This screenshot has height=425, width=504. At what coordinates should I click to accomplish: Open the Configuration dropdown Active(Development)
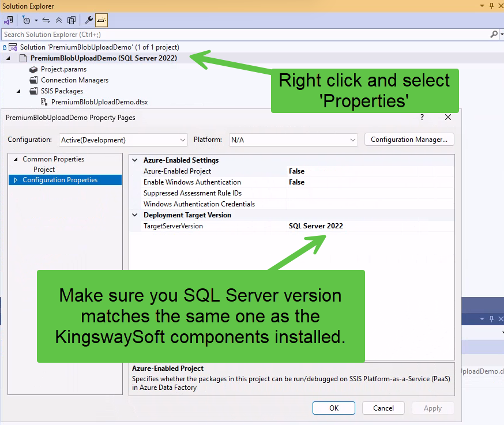tap(123, 140)
